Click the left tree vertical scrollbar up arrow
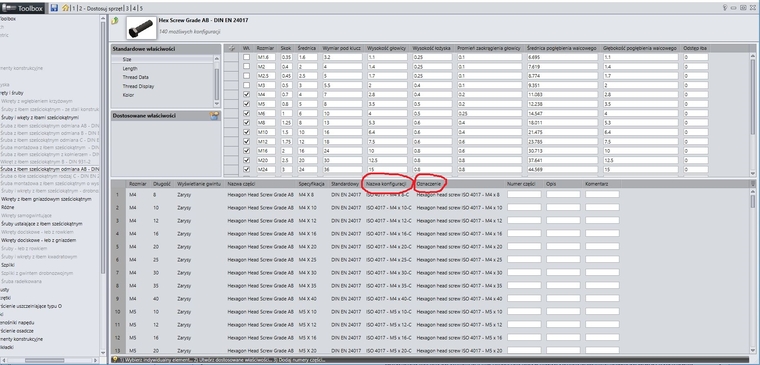This screenshot has height=365, width=760. (x=103, y=19)
